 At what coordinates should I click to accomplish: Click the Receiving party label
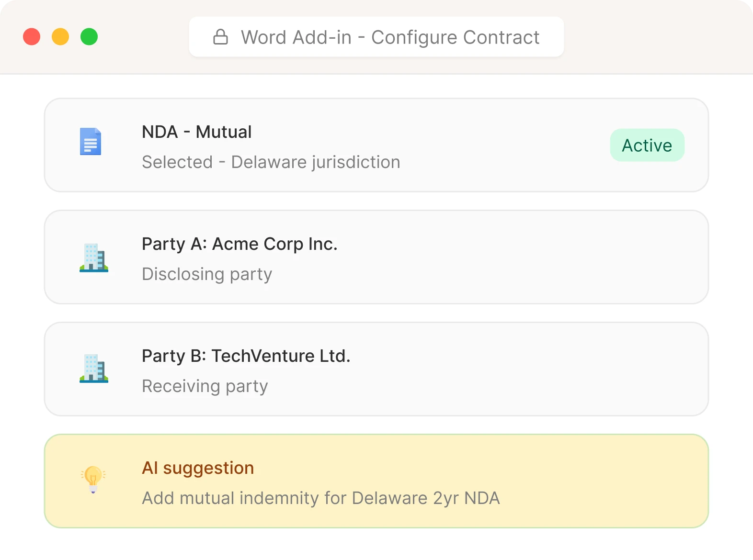205,386
